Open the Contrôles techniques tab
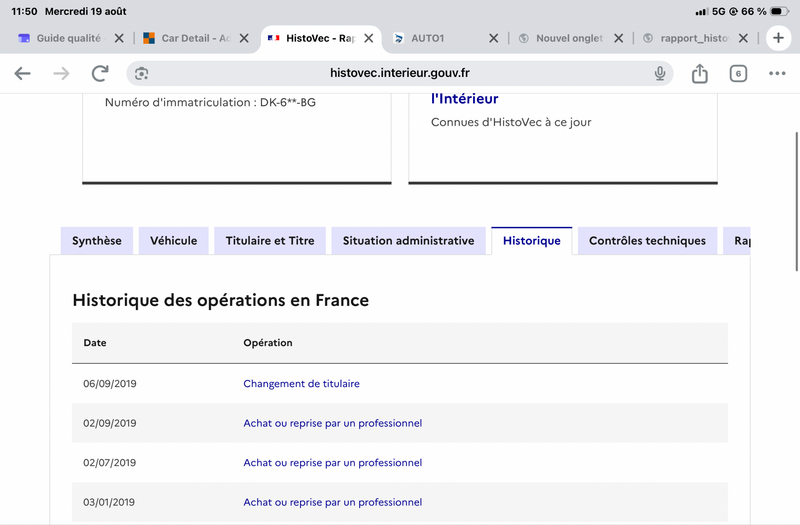 [x=647, y=241]
